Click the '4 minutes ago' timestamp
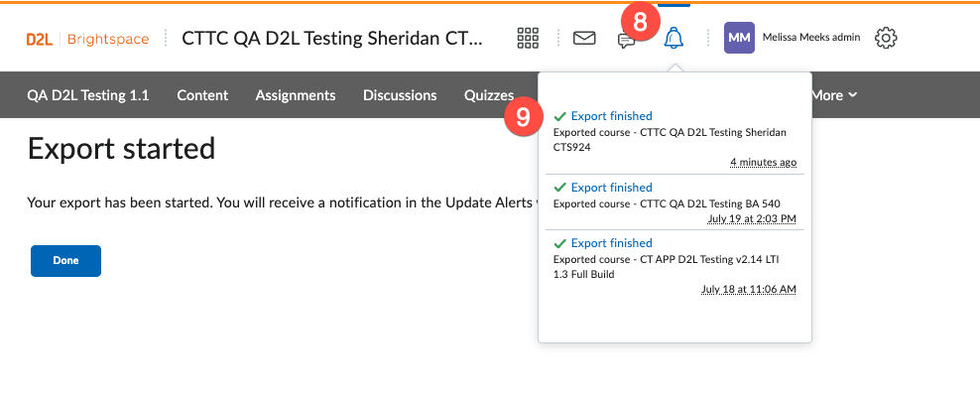 tap(763, 162)
